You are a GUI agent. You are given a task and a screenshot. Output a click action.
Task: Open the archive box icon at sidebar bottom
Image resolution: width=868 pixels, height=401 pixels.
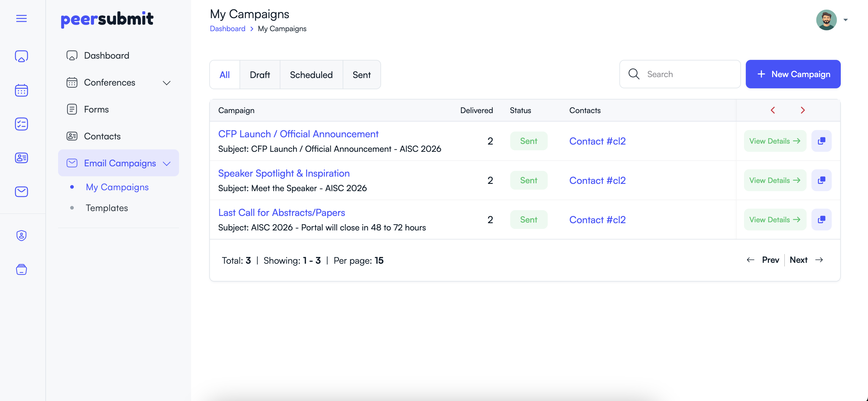(x=21, y=269)
